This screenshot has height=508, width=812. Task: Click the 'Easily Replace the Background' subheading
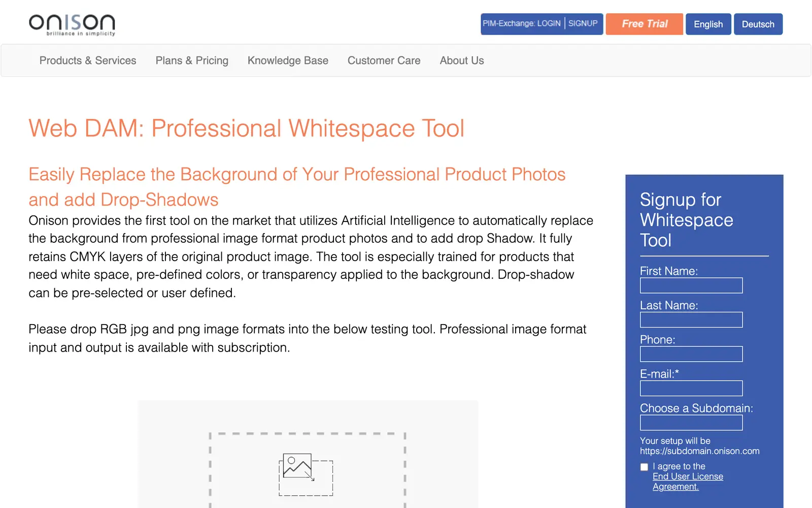(297, 187)
